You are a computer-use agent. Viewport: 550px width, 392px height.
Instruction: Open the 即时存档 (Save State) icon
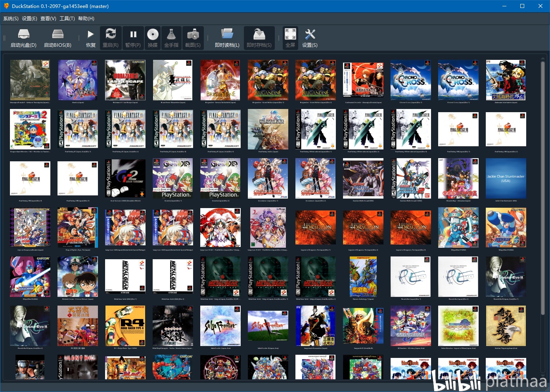tap(259, 34)
